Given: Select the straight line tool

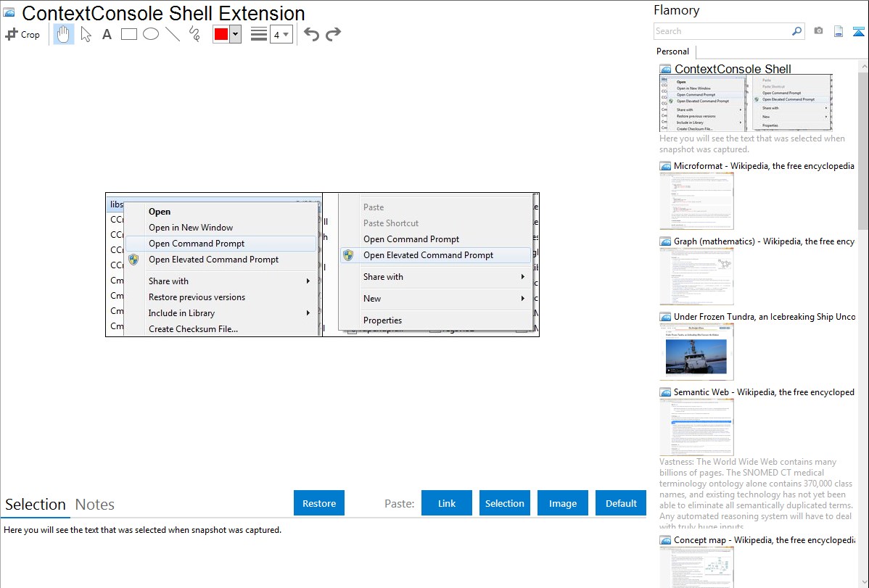Looking at the screenshot, I should 173,34.
